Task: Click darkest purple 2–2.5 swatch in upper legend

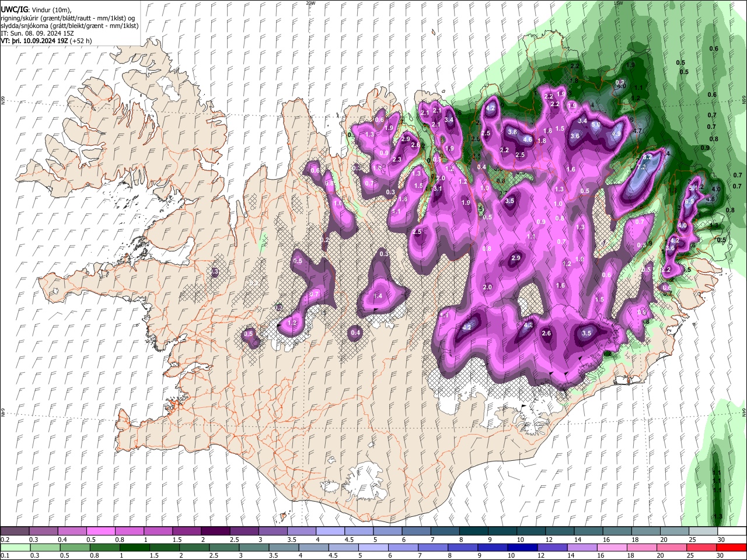Action: 215,531
